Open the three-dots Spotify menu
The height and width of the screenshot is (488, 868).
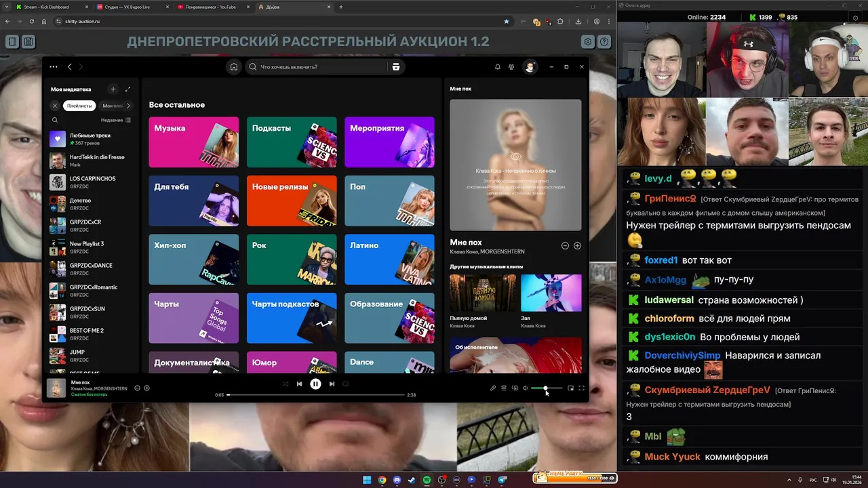tap(54, 67)
